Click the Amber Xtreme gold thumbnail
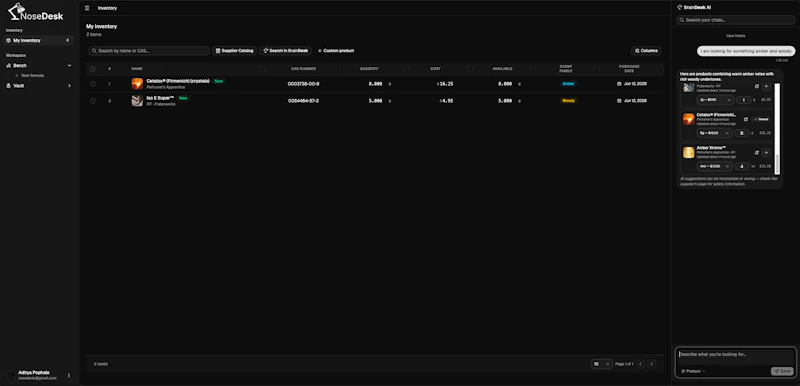 click(689, 152)
